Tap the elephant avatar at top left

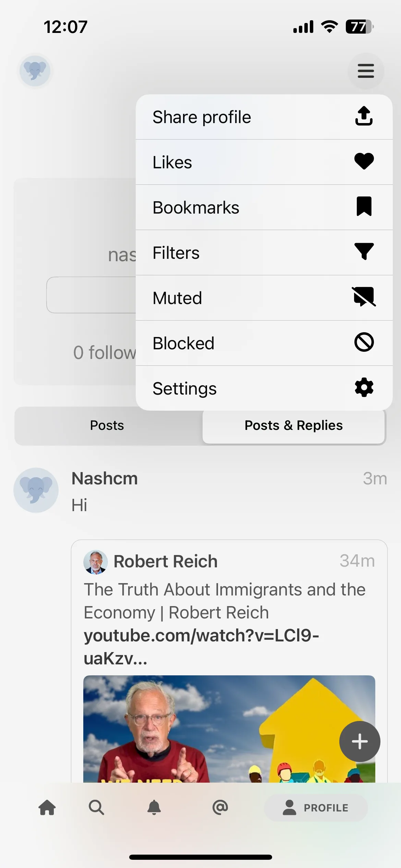[35, 71]
